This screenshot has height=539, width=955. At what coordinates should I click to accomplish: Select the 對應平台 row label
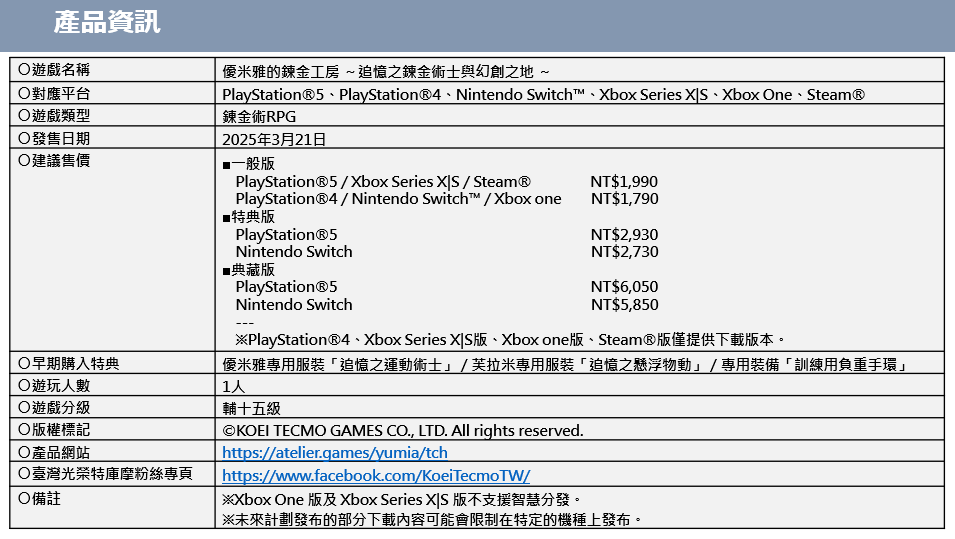(x=61, y=93)
